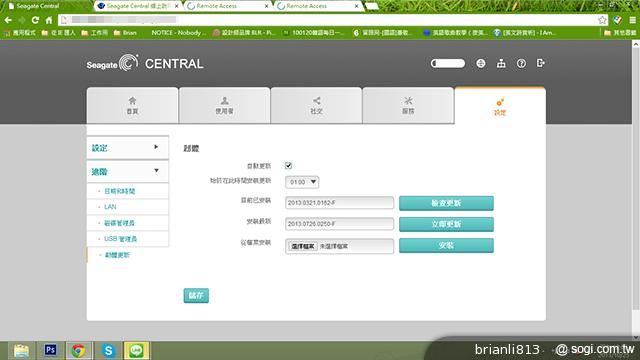Click the check for updates button
This screenshot has height=360, width=640.
pos(446,203)
